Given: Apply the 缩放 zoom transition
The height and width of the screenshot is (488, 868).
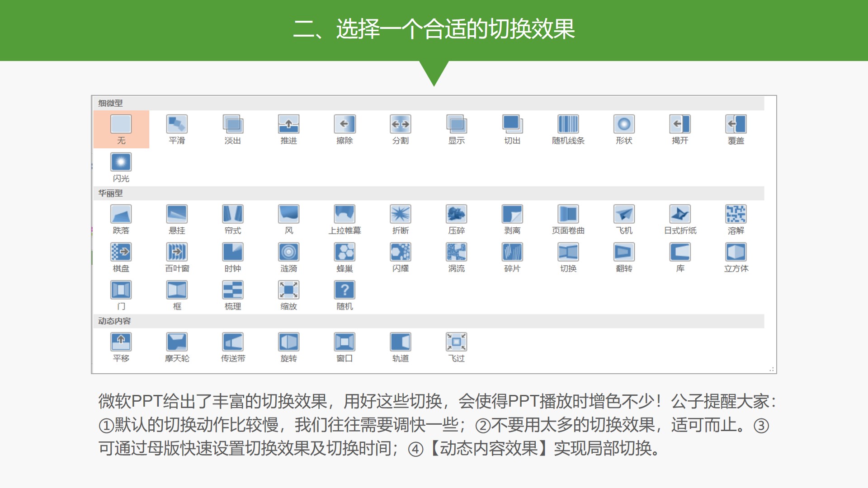Looking at the screenshot, I should pos(288,295).
